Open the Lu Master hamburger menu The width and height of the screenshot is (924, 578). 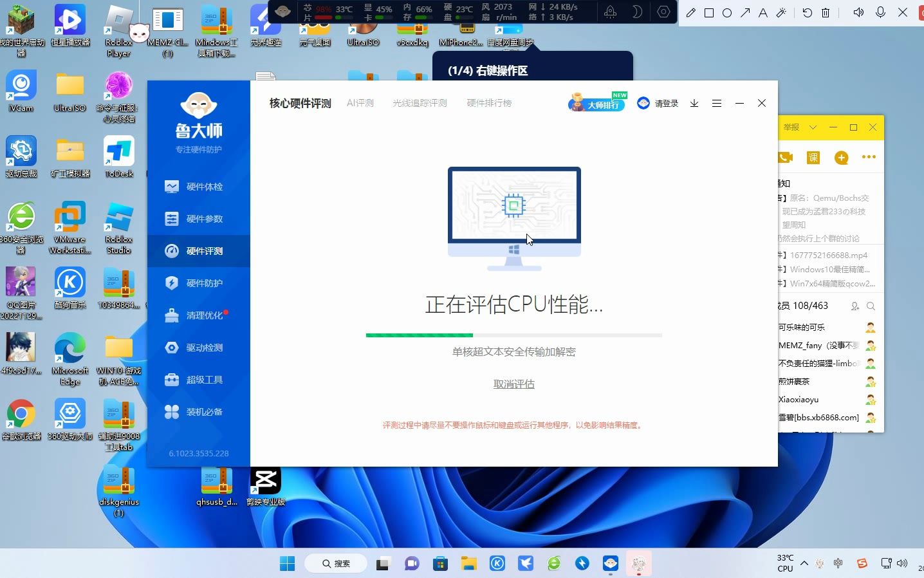pos(717,103)
